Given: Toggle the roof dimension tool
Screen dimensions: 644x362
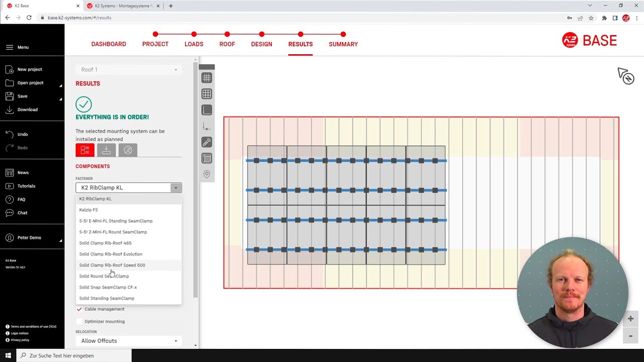Looking at the screenshot, I should pyautogui.click(x=207, y=110).
